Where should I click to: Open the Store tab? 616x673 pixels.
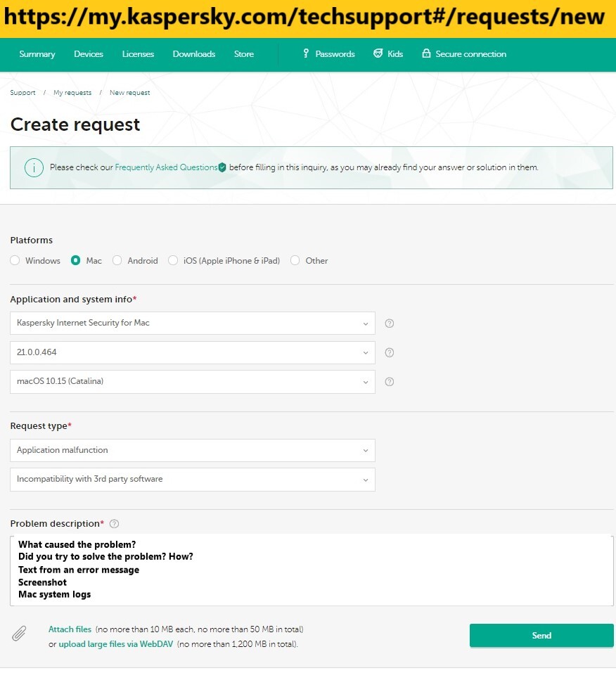(244, 54)
